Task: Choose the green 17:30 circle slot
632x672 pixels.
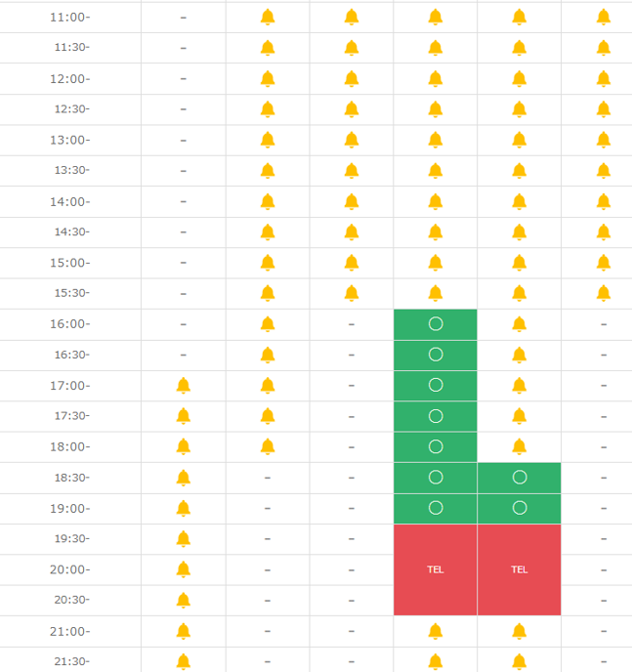Action: coord(436,416)
